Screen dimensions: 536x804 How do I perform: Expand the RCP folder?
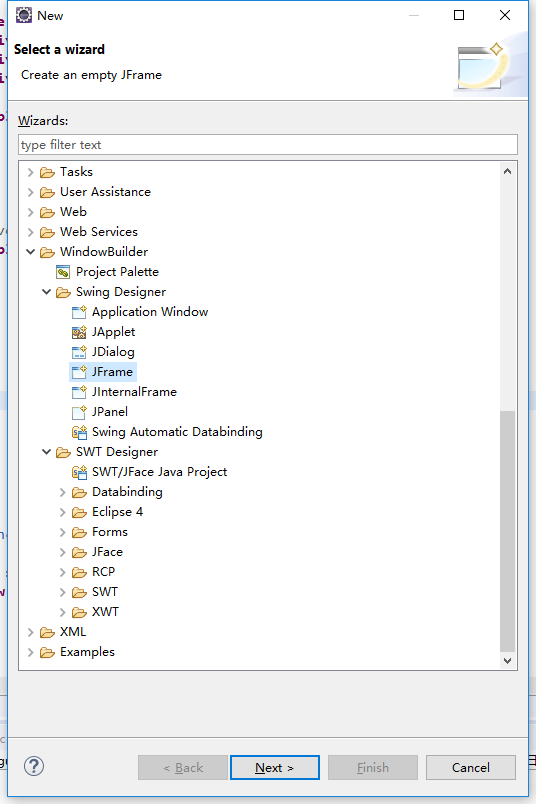tap(62, 572)
